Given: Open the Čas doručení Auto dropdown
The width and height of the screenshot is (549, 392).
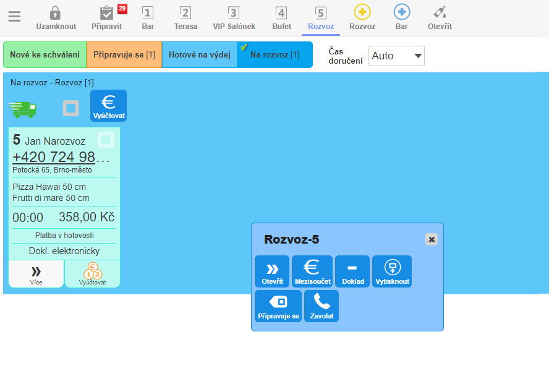Looking at the screenshot, I should 396,56.
